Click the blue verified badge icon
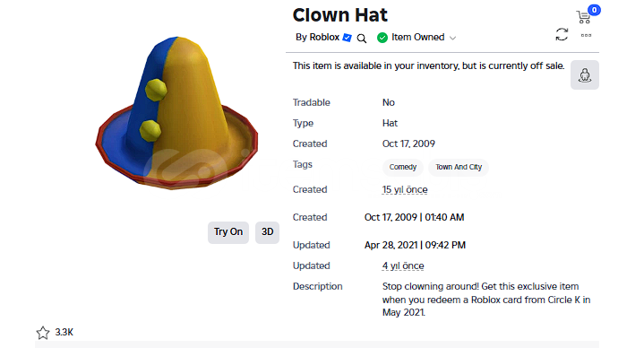Image resolution: width=644 pixels, height=348 pixels. point(347,38)
